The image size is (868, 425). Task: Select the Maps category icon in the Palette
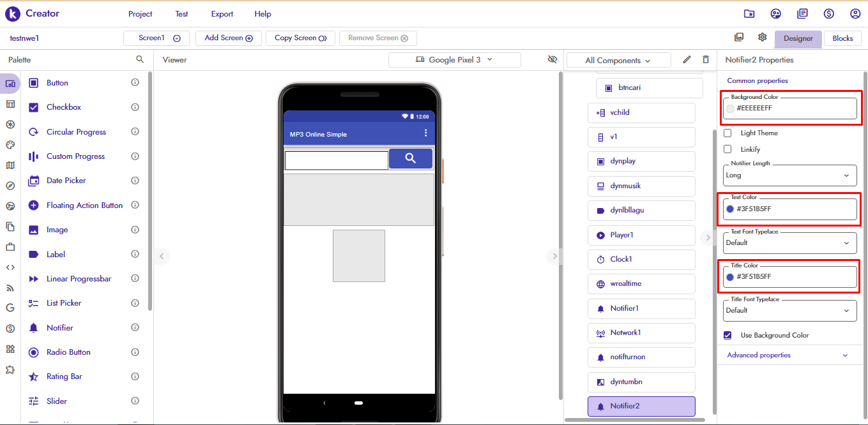click(x=10, y=165)
